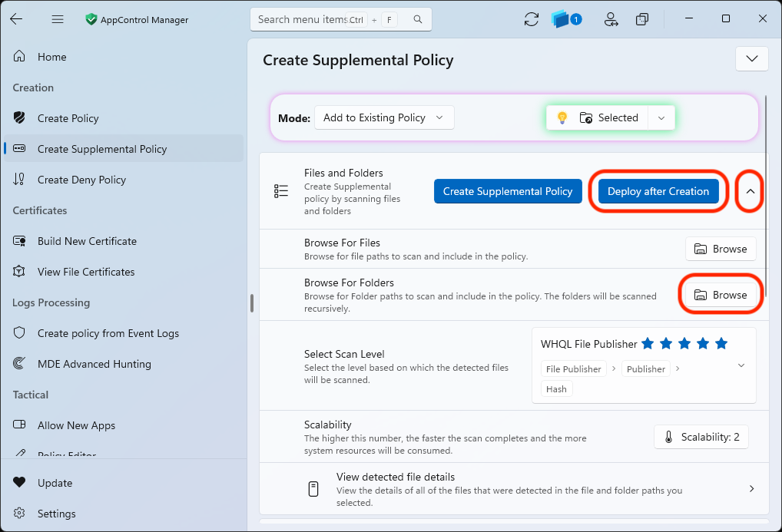
Task: Open MDE Advanced Hunting in the sidebar
Action: click(94, 364)
